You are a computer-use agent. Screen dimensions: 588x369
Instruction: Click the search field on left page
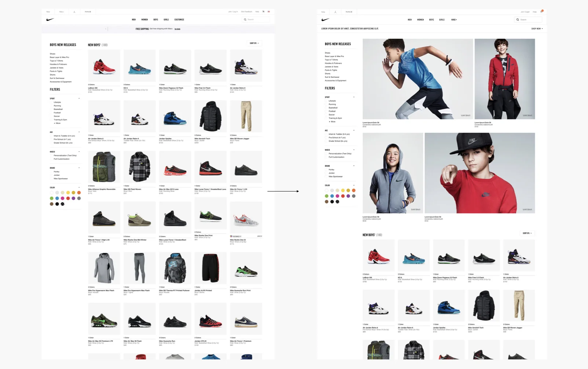[x=256, y=19]
